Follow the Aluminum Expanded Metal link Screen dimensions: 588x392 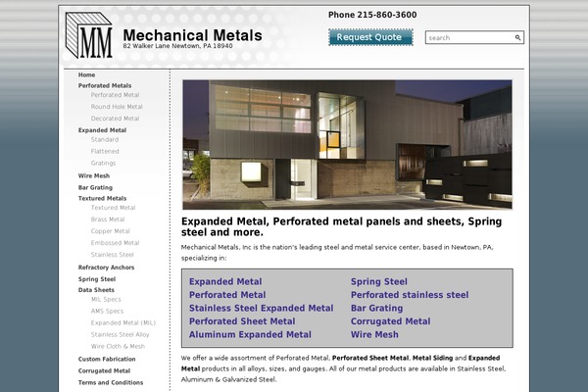(250, 334)
